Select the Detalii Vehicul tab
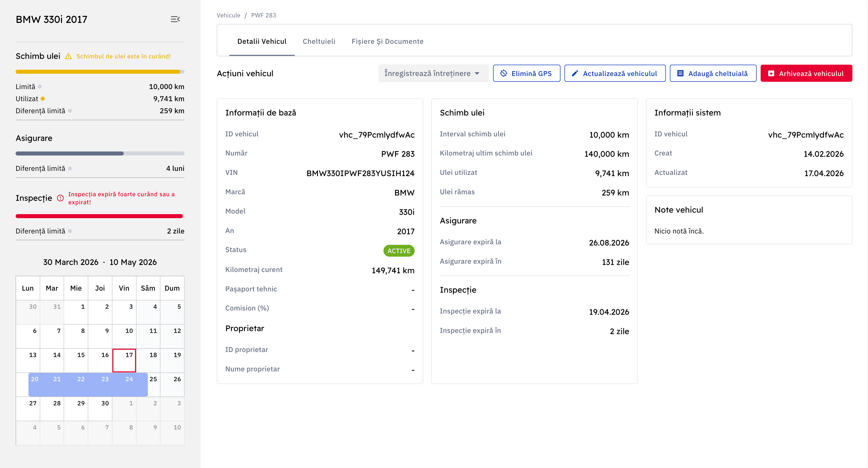The height and width of the screenshot is (468, 868). [x=262, y=42]
